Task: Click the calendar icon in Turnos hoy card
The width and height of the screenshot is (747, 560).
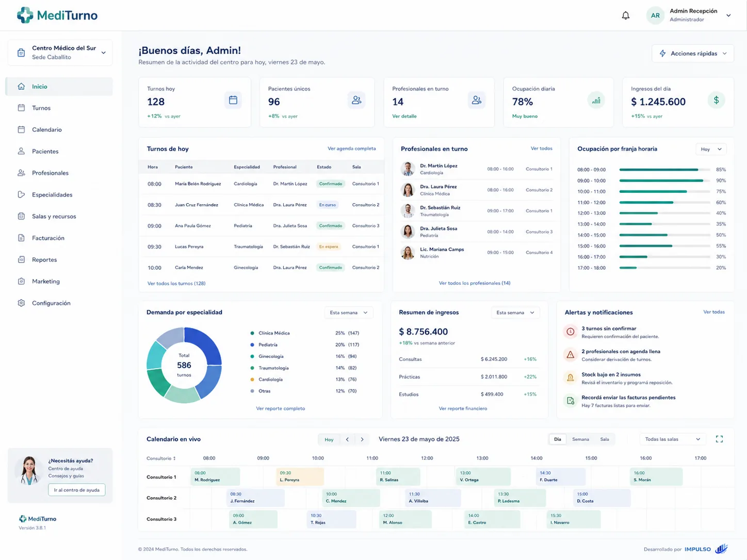Action: pyautogui.click(x=233, y=100)
